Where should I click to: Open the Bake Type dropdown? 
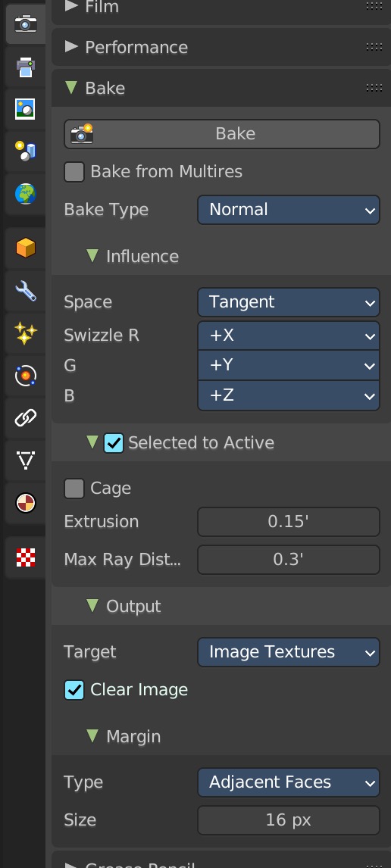(x=289, y=210)
